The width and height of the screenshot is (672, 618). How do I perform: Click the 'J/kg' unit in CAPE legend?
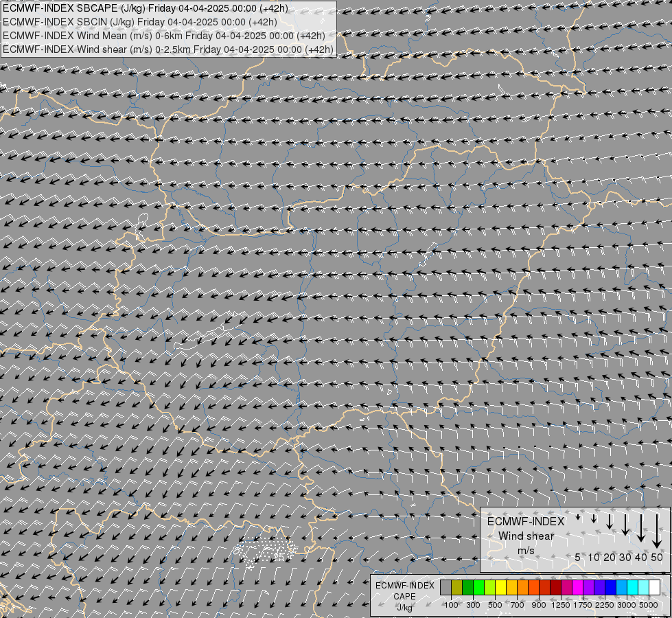coord(404,607)
